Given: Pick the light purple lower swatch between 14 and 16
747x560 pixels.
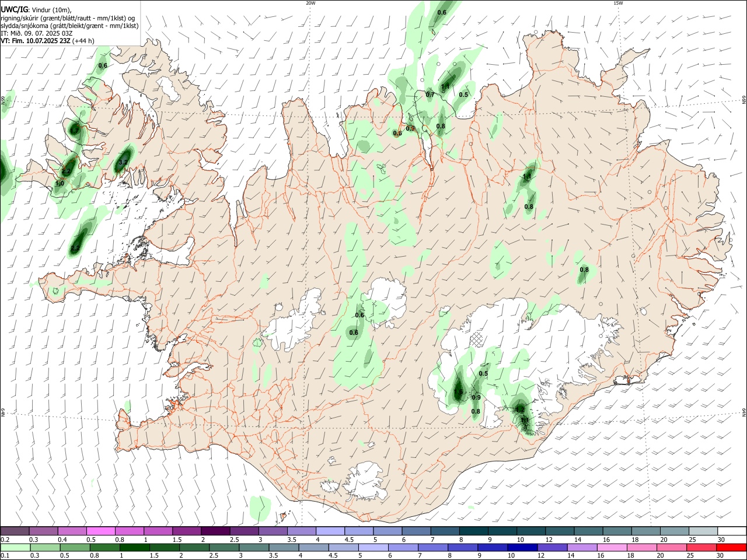Looking at the screenshot, I should [582, 547].
